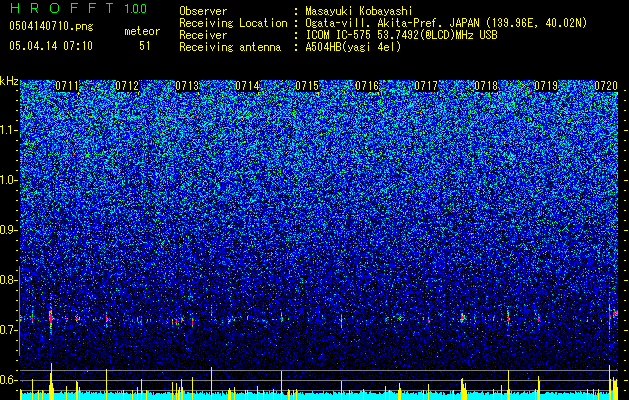Click the meteor count value 51
Screen dimensions: 629x400
[145, 46]
